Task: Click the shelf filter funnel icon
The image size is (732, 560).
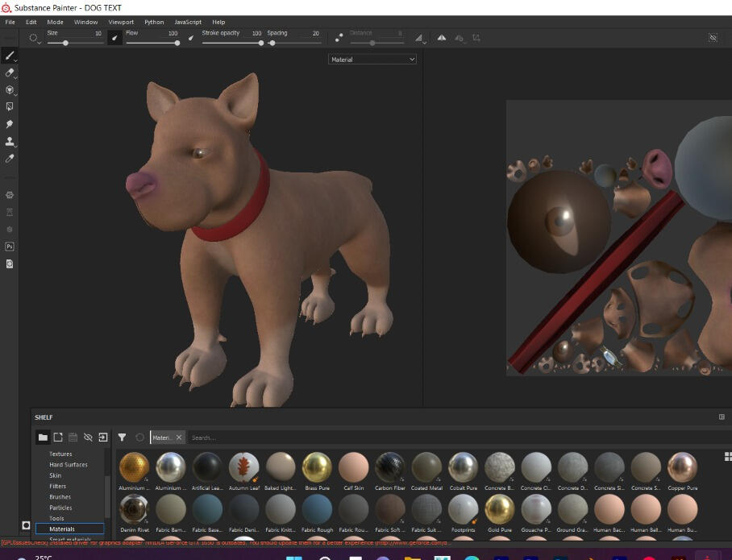Action: pyautogui.click(x=122, y=438)
